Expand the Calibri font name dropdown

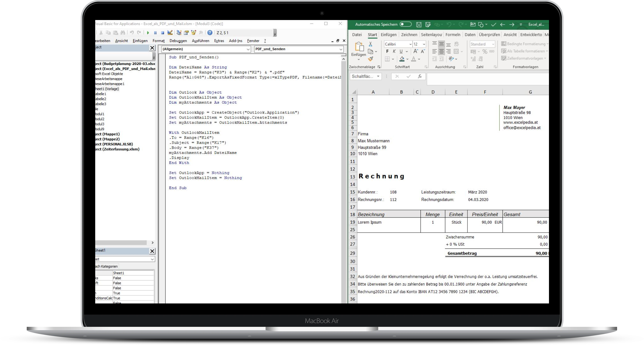410,44
